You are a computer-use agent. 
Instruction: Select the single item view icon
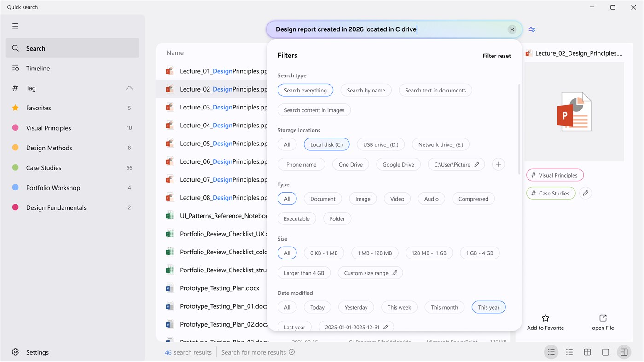click(605, 352)
